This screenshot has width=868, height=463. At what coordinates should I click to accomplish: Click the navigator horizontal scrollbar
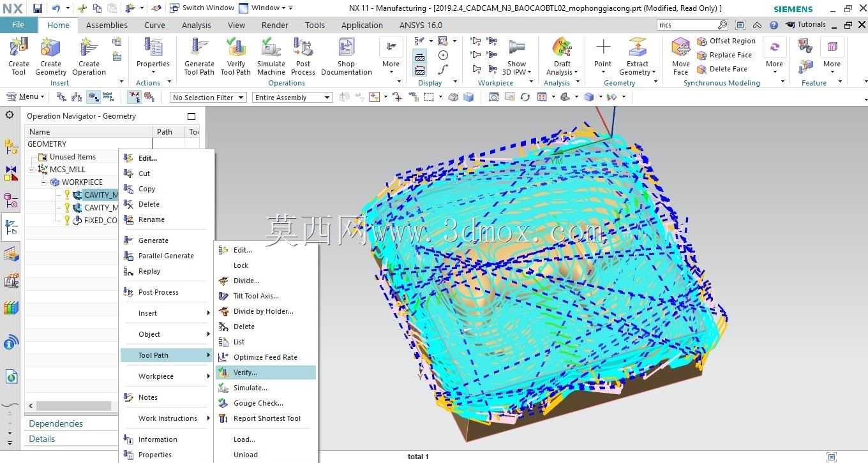[73, 406]
